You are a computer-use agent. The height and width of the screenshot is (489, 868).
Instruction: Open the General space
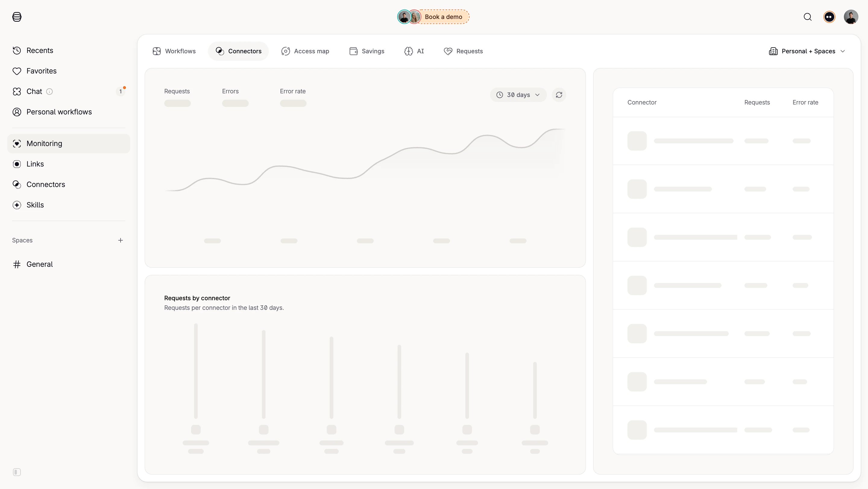68,265
